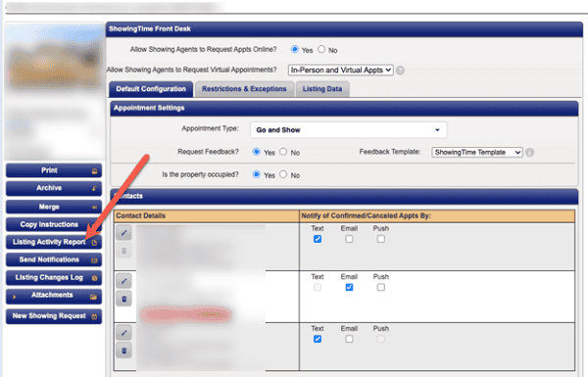This screenshot has width=588, height=377.
Task: Uncheck Text notification for third contact
Action: [x=318, y=339]
